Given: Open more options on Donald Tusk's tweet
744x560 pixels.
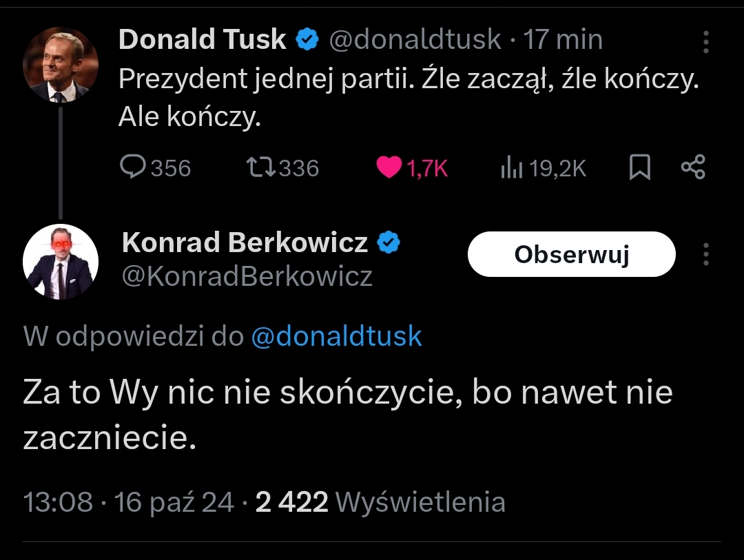Looking at the screenshot, I should click(705, 42).
